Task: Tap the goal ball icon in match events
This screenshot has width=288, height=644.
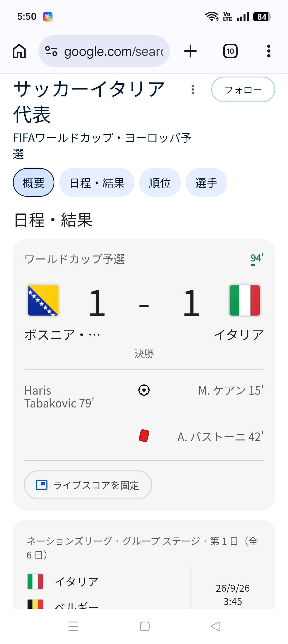Action: point(144,390)
